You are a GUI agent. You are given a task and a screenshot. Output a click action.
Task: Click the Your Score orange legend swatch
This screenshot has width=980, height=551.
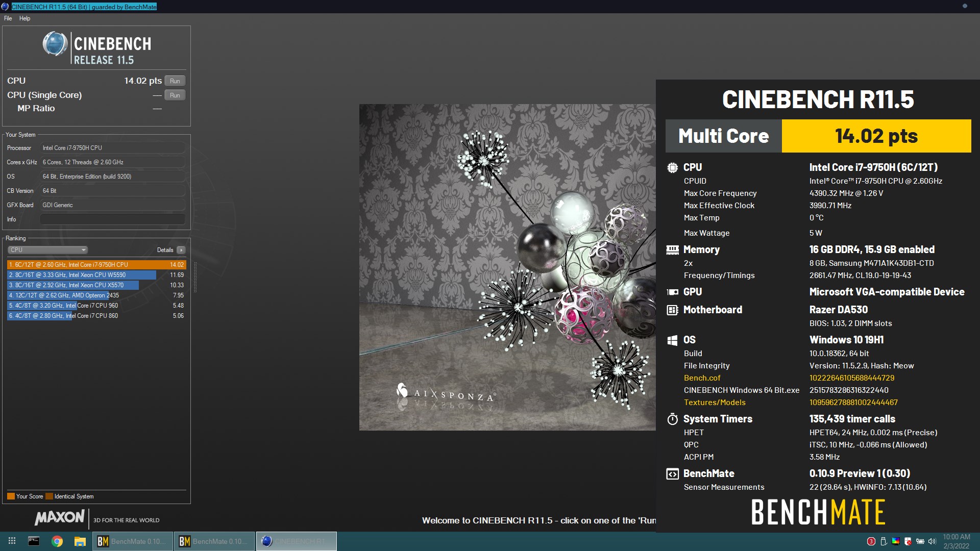(x=11, y=496)
